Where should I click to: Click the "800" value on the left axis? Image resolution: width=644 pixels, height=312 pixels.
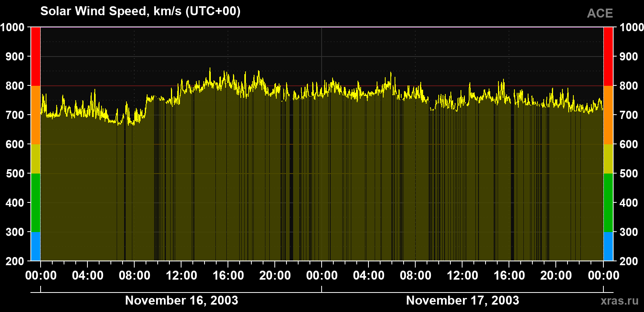[15, 86]
